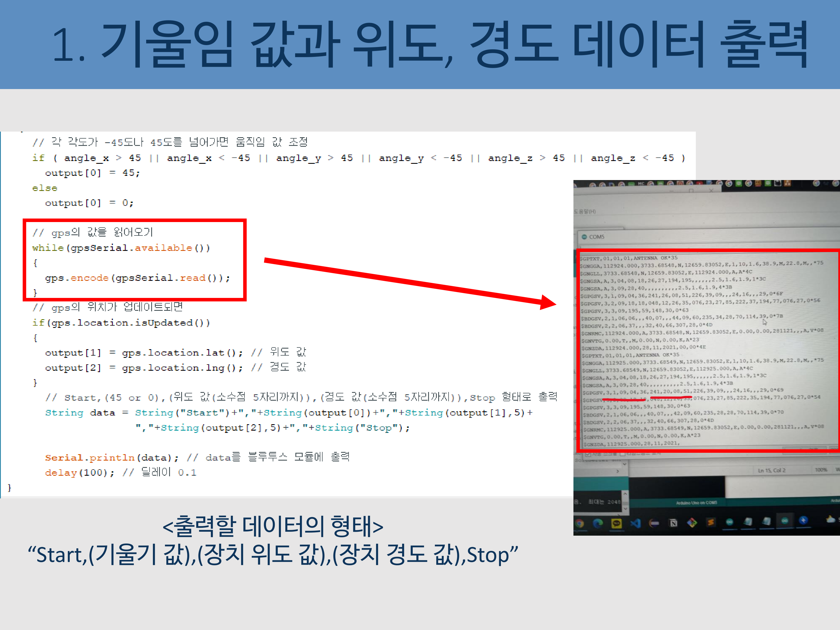840x630 pixels.
Task: Click the 'delay(100);' code line
Action: (121, 472)
